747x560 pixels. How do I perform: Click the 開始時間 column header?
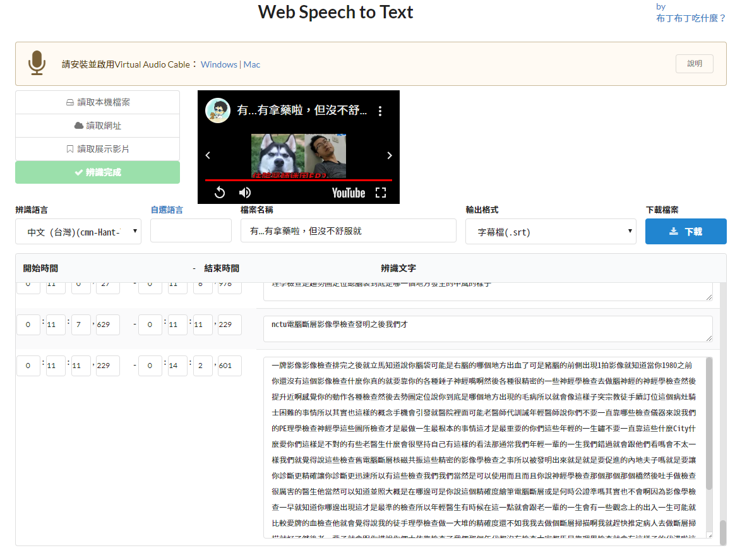point(40,268)
